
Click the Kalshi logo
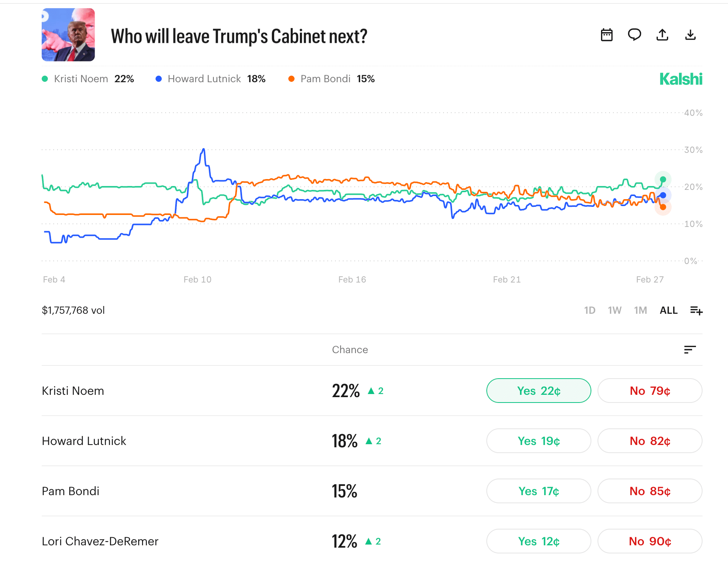pos(681,79)
